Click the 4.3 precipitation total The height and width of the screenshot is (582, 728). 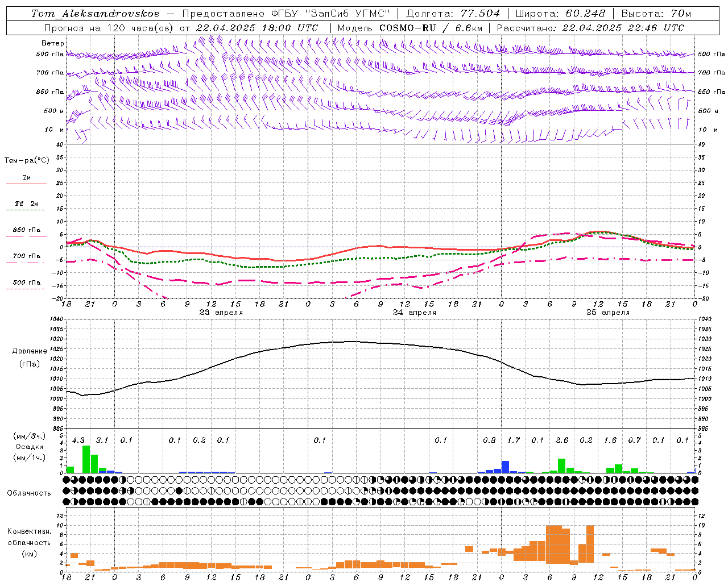[78, 440]
